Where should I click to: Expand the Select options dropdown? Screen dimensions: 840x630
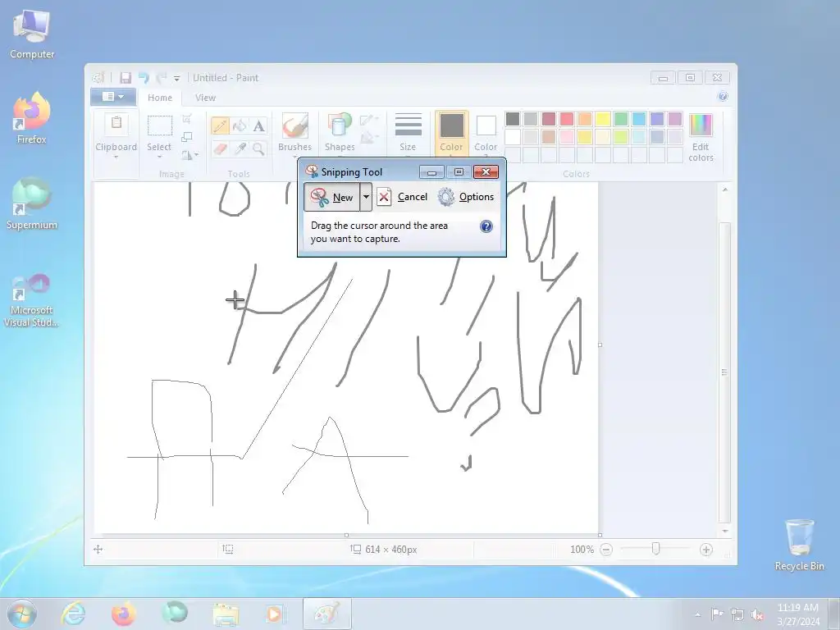160,157
